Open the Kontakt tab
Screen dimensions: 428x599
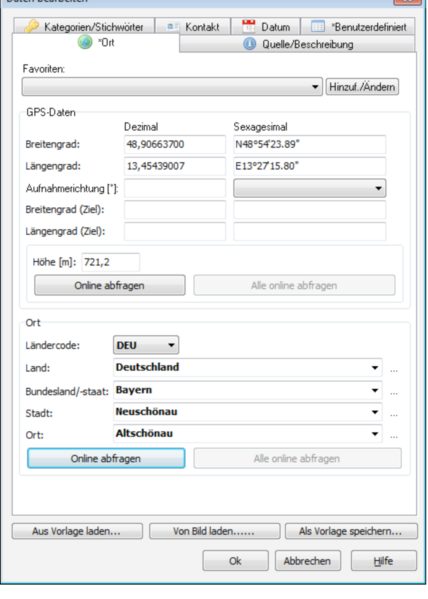pos(193,26)
